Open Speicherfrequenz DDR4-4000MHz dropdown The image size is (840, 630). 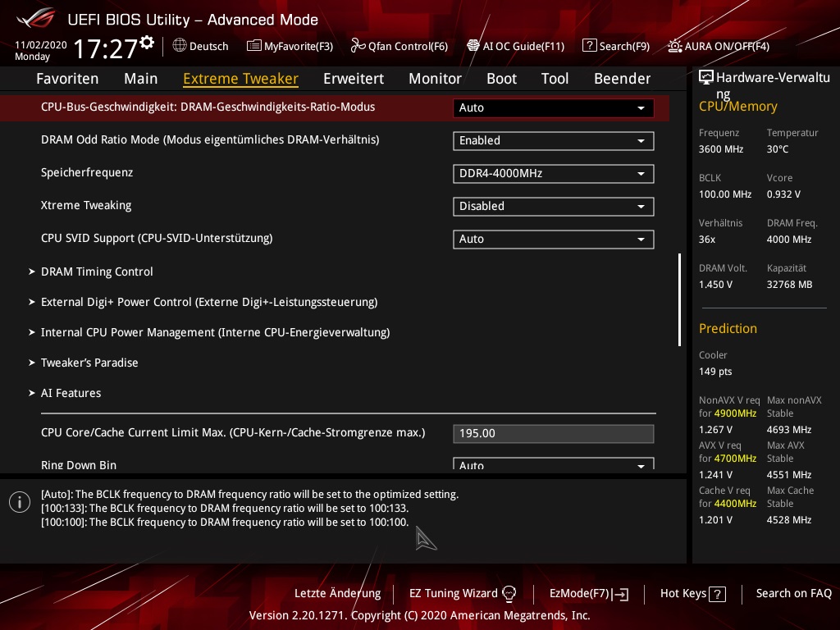coord(554,174)
